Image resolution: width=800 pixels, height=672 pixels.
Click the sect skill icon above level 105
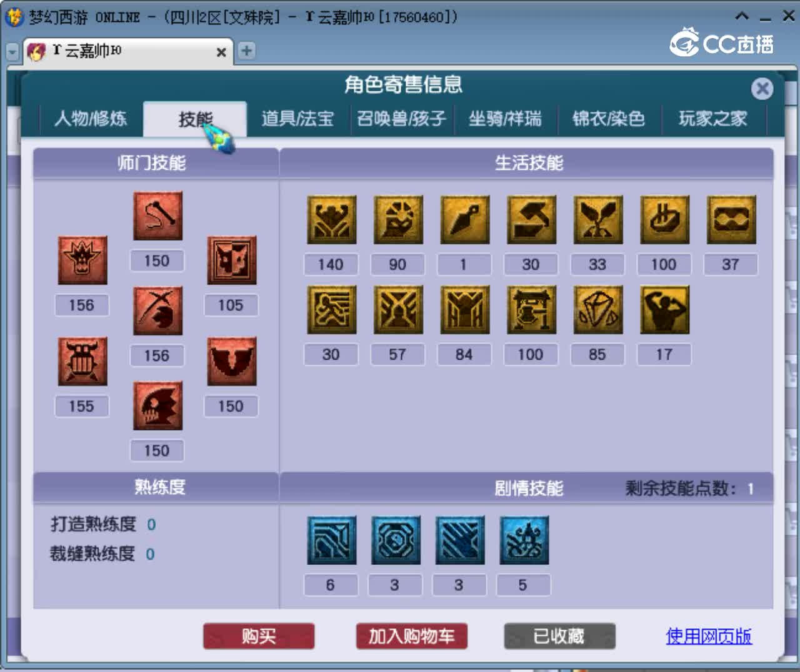(x=232, y=260)
